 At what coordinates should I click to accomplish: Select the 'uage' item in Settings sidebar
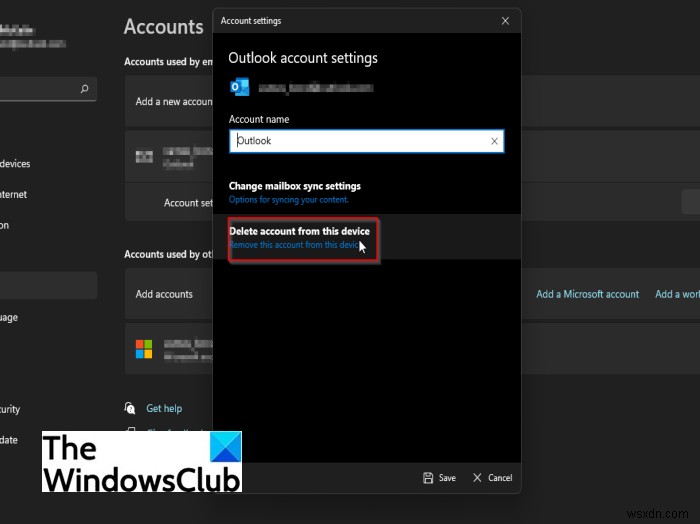(9, 317)
